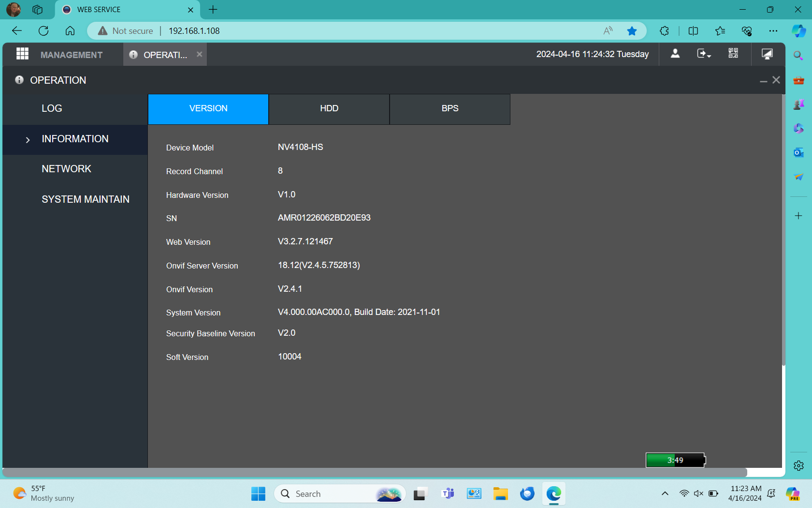Screen dimensions: 812x508
Task: Open browser extensions icon
Action: [x=665, y=31]
